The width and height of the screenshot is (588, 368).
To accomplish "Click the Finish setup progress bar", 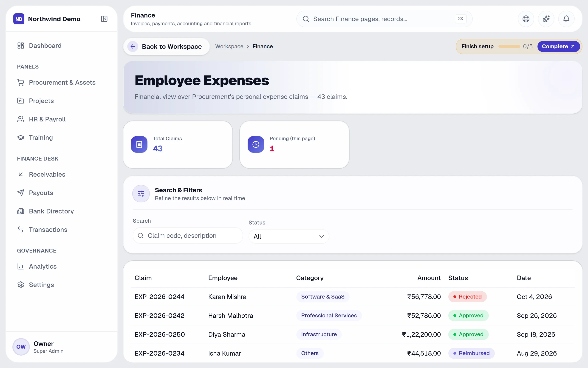I will click(509, 46).
